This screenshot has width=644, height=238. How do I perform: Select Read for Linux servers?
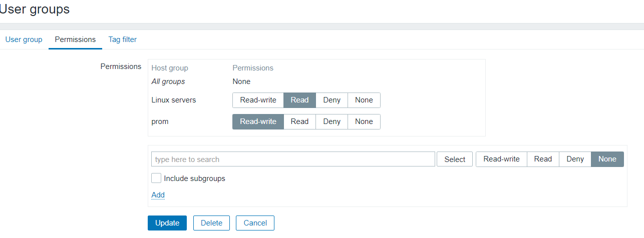(299, 100)
